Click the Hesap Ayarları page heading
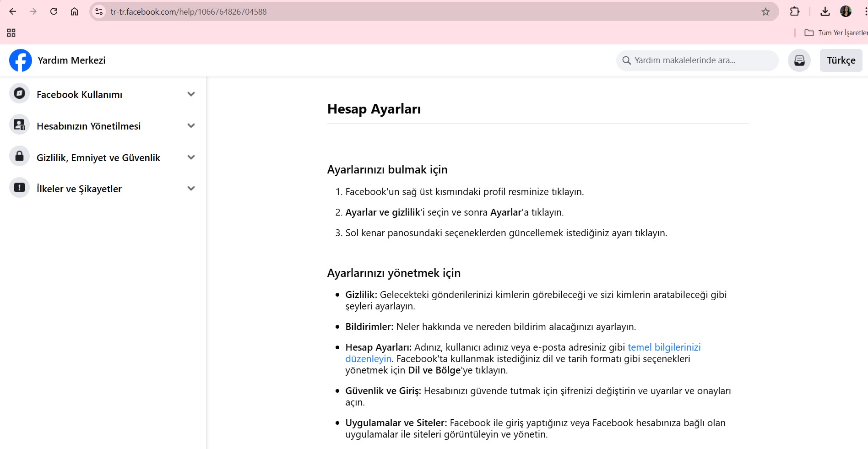The height and width of the screenshot is (449, 868). click(x=374, y=109)
